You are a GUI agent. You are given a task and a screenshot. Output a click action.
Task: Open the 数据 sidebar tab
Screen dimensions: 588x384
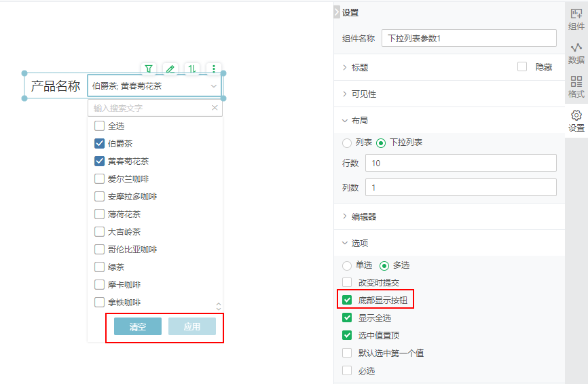(576, 53)
